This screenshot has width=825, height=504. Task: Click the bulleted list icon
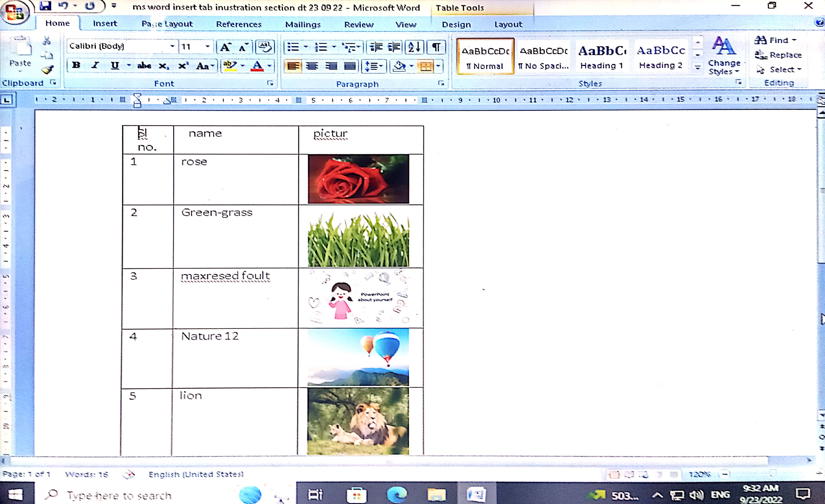[x=293, y=47]
